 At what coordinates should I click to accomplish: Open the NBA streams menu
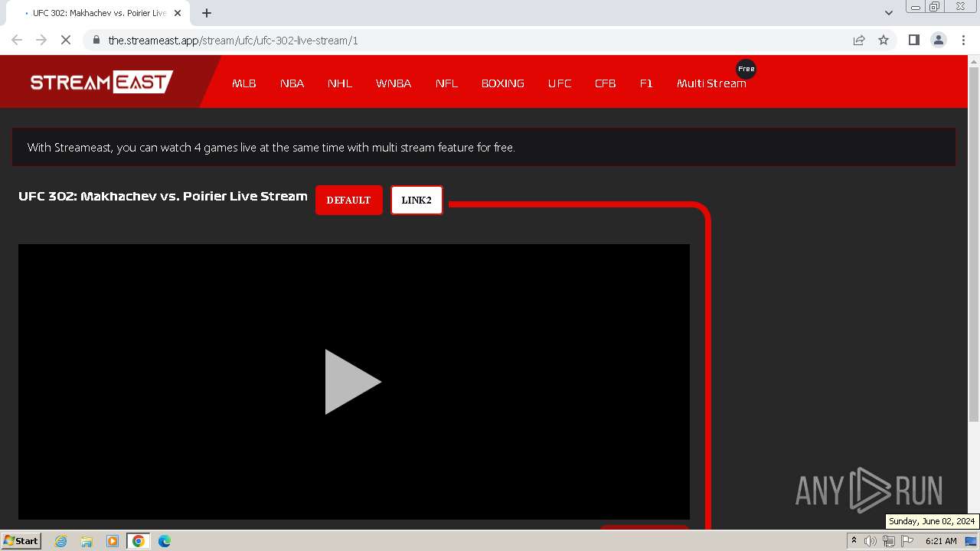pos(292,83)
